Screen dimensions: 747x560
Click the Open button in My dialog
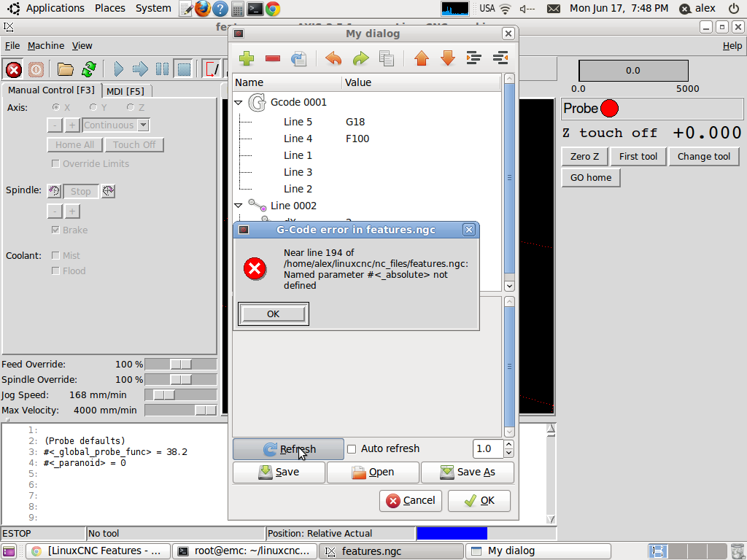point(373,472)
